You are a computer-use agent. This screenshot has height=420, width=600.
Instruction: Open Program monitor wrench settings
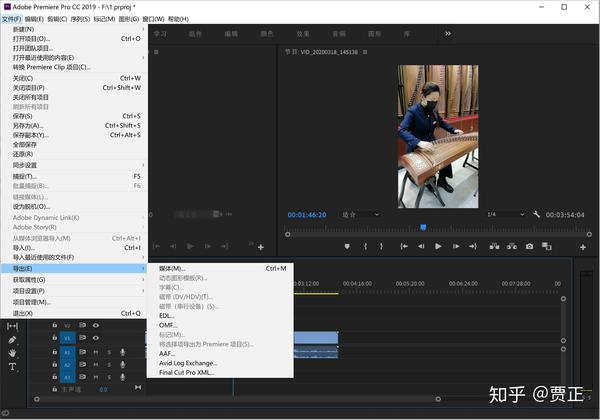tap(536, 214)
